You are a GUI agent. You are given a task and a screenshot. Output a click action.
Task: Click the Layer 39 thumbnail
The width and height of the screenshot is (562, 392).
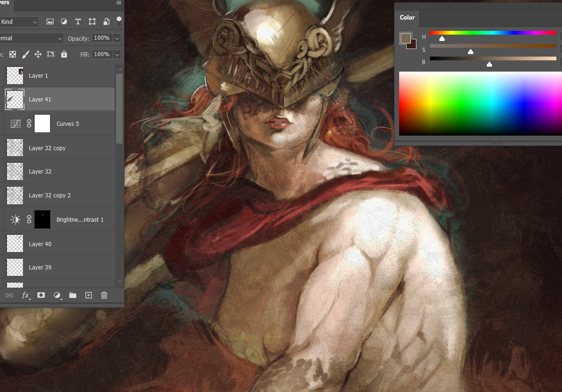[x=15, y=267]
